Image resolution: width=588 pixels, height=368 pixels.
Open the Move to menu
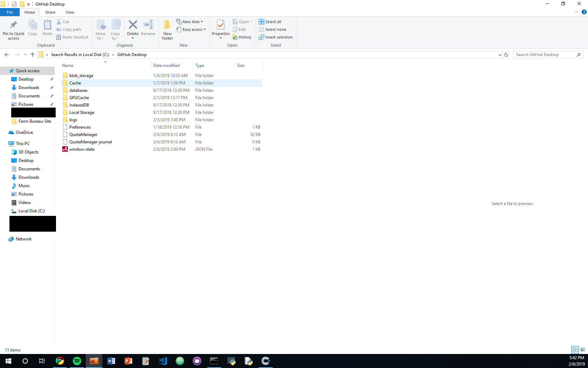pos(100,29)
